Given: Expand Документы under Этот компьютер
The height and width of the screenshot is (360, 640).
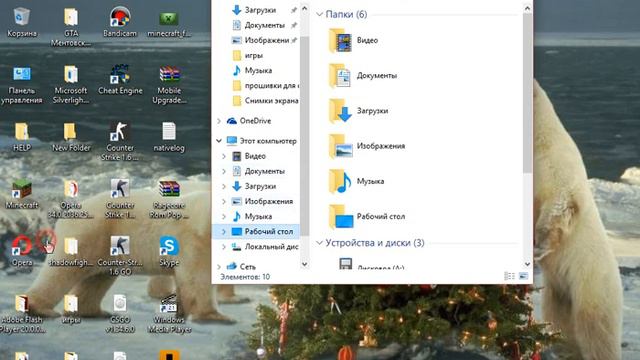Looking at the screenshot, I should tap(224, 171).
